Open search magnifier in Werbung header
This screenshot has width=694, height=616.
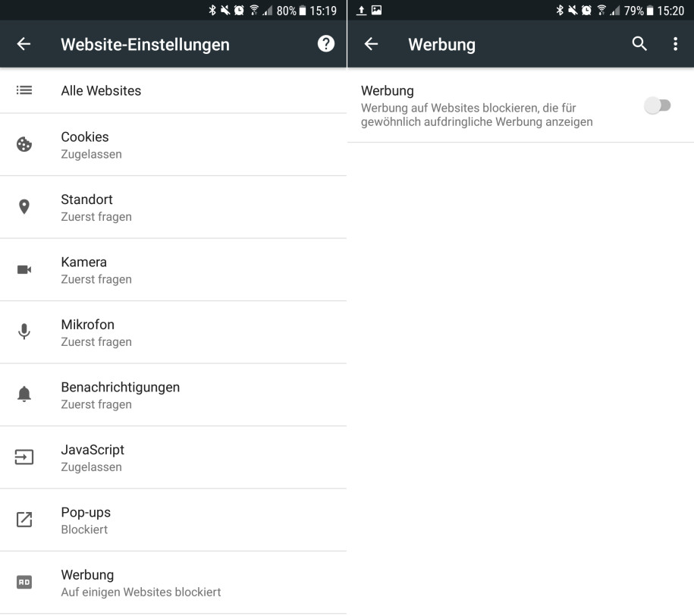[x=639, y=43]
